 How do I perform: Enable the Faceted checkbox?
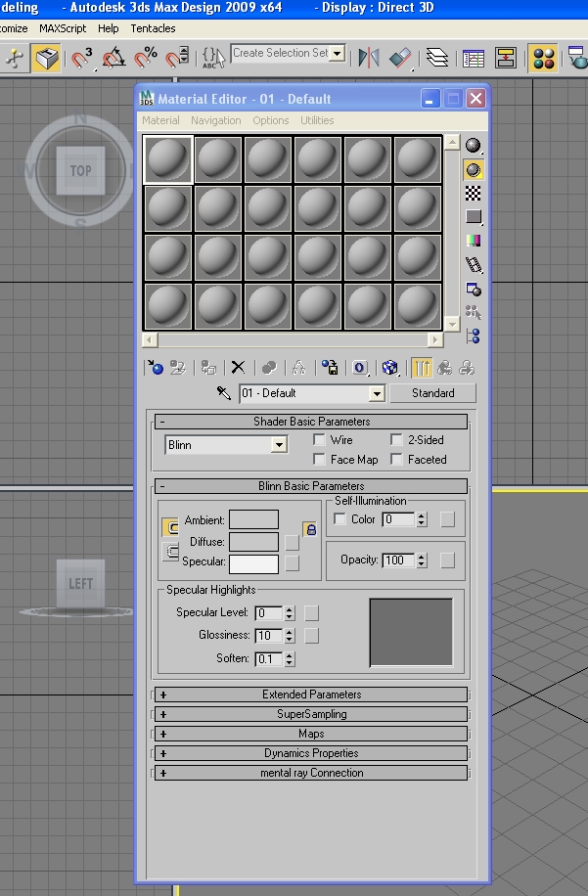point(396,459)
